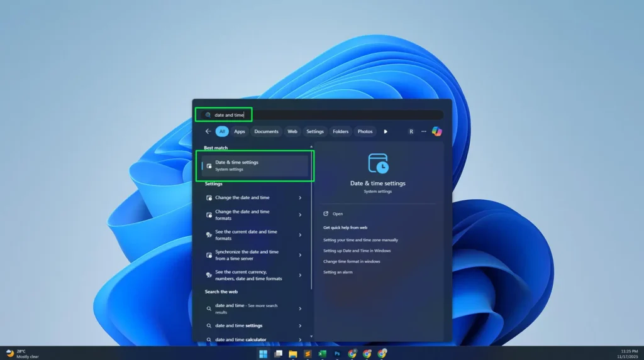Switch to the Documents filter tab

[266, 131]
